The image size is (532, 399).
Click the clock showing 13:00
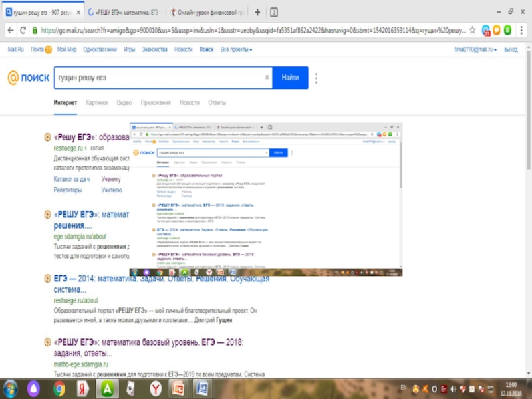click(511, 385)
